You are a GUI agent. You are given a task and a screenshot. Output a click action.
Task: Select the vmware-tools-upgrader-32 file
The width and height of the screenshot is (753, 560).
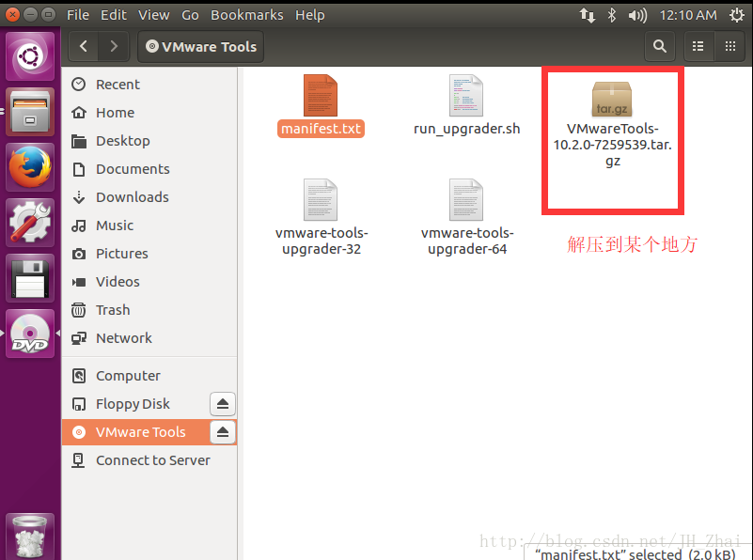[x=322, y=217]
